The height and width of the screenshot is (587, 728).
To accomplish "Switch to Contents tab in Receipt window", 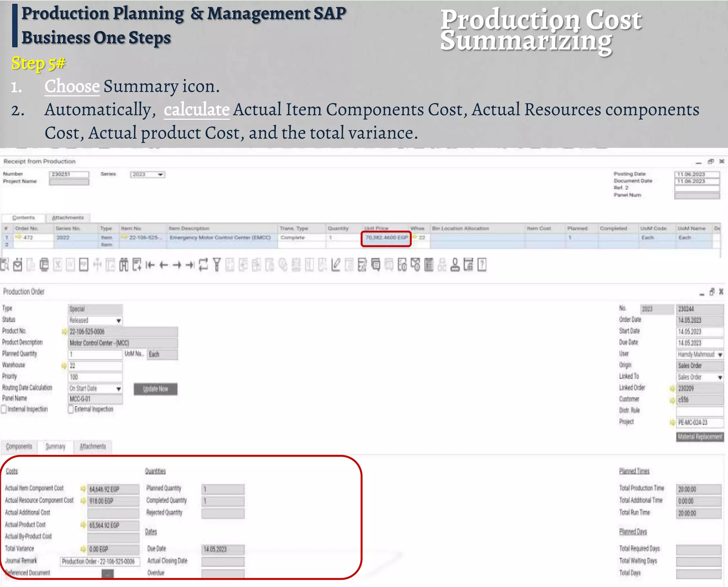I will point(23,217).
